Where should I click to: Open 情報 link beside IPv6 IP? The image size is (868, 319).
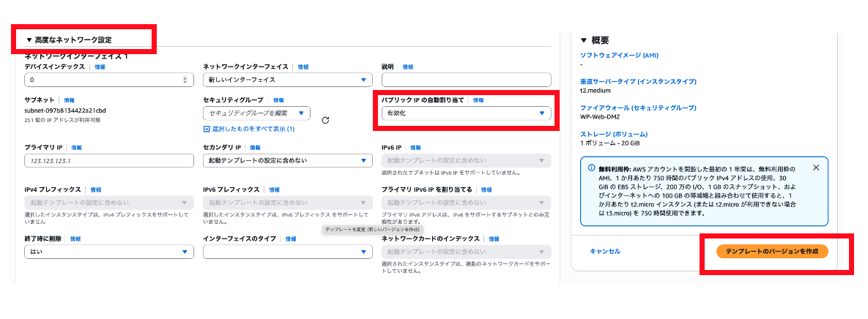415,148
